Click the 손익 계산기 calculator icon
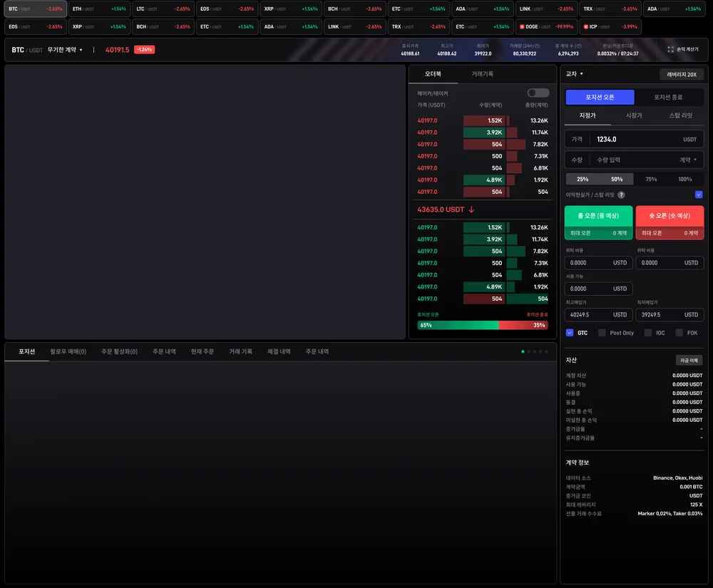The image size is (713, 588). pyautogui.click(x=670, y=50)
